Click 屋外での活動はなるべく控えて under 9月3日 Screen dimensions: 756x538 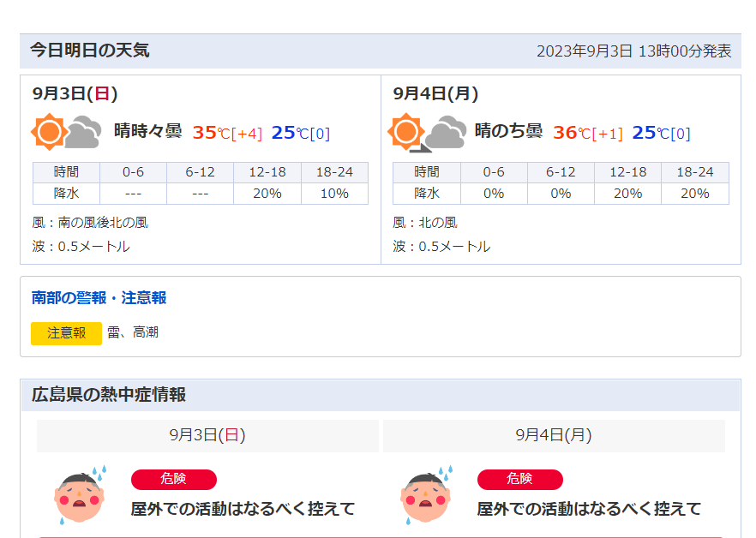click(243, 509)
